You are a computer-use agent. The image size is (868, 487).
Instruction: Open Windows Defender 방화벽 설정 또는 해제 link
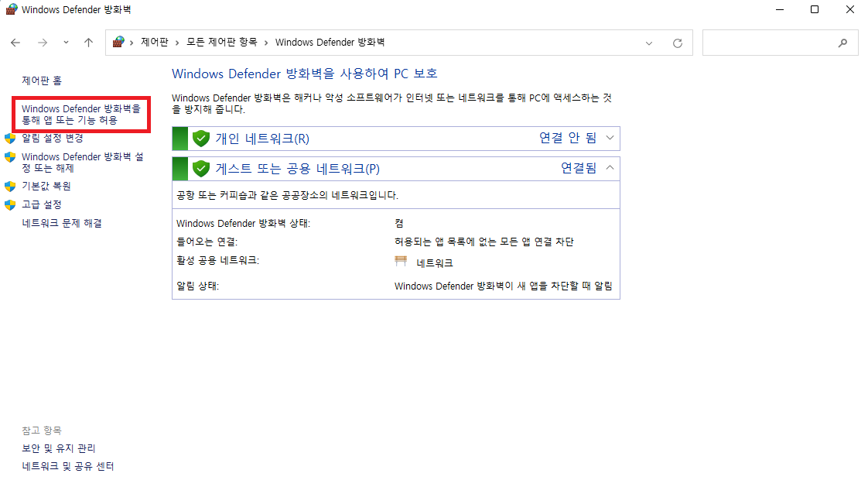[83, 163]
